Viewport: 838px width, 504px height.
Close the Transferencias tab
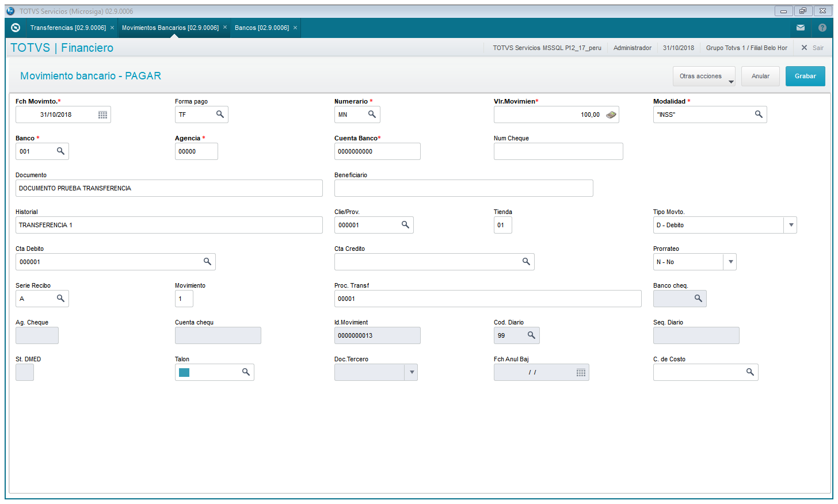tap(112, 28)
